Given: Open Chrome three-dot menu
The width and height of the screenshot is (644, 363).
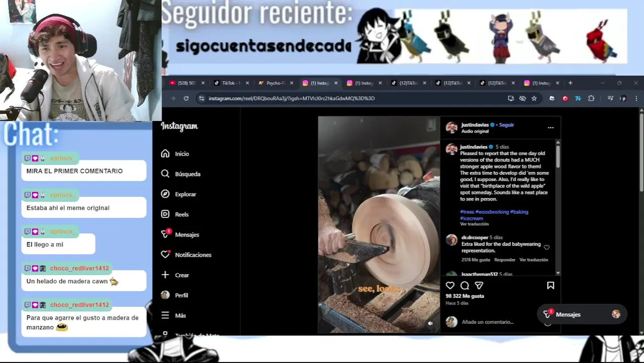Looking at the screenshot, I should point(636,98).
